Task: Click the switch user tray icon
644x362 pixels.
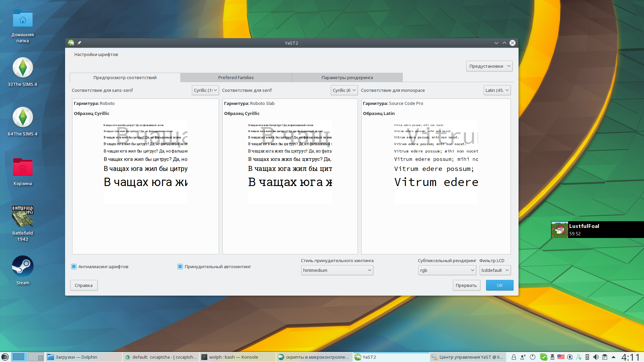Action: pos(523,357)
